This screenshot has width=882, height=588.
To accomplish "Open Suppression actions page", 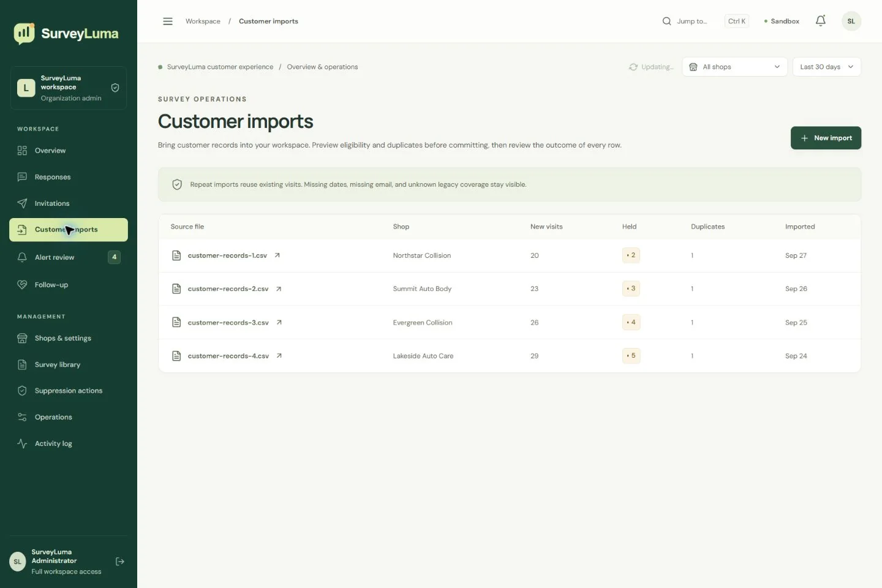I will coord(69,391).
